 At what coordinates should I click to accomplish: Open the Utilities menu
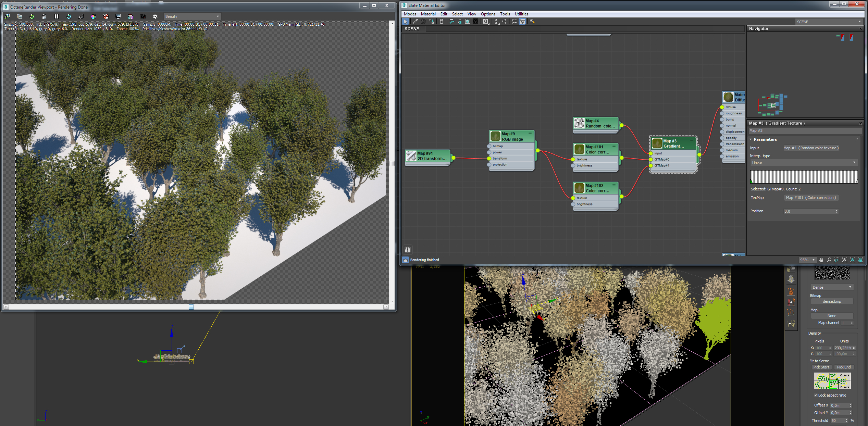point(521,14)
